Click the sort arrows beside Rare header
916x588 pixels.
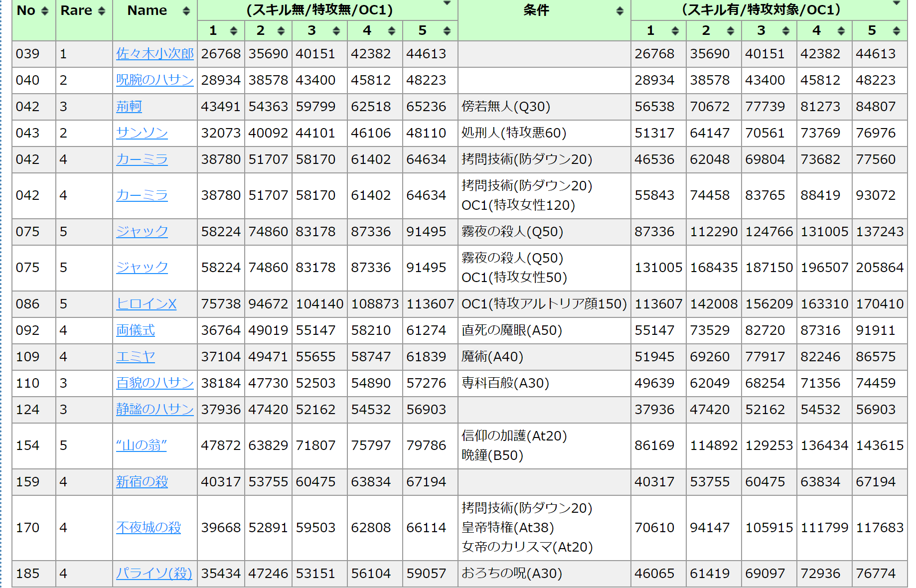coord(102,11)
